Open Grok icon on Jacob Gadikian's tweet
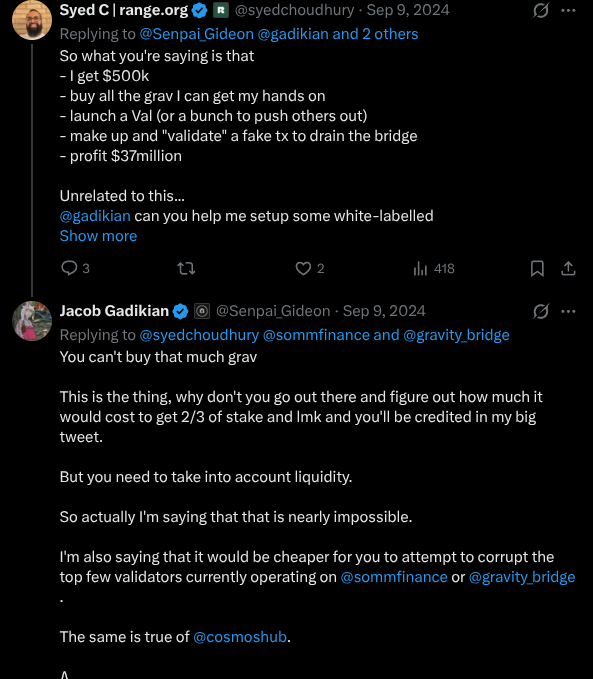Image resolution: width=593 pixels, height=679 pixels. point(541,311)
